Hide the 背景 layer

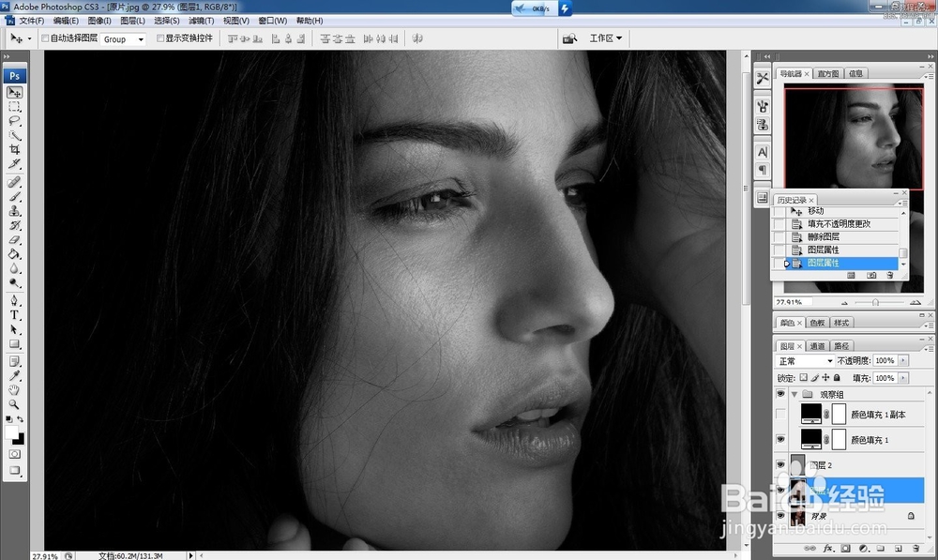pos(780,516)
